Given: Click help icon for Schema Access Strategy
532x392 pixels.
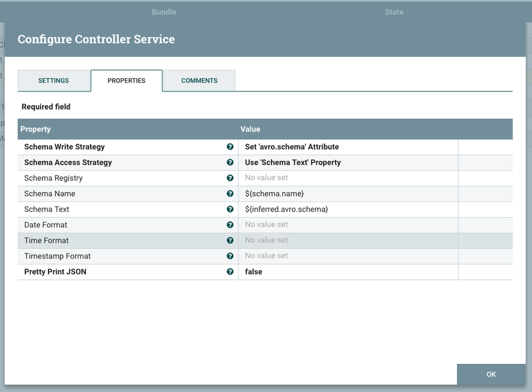Looking at the screenshot, I should coord(230,162).
